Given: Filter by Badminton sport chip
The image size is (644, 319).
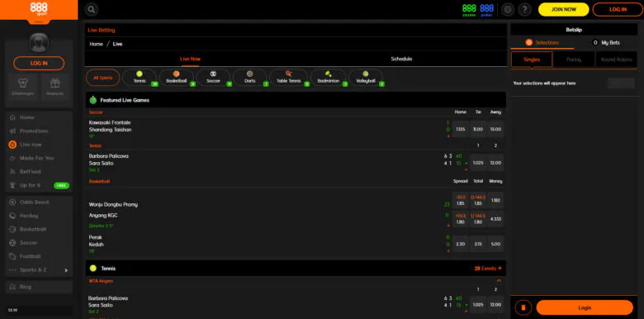Looking at the screenshot, I should tap(328, 78).
